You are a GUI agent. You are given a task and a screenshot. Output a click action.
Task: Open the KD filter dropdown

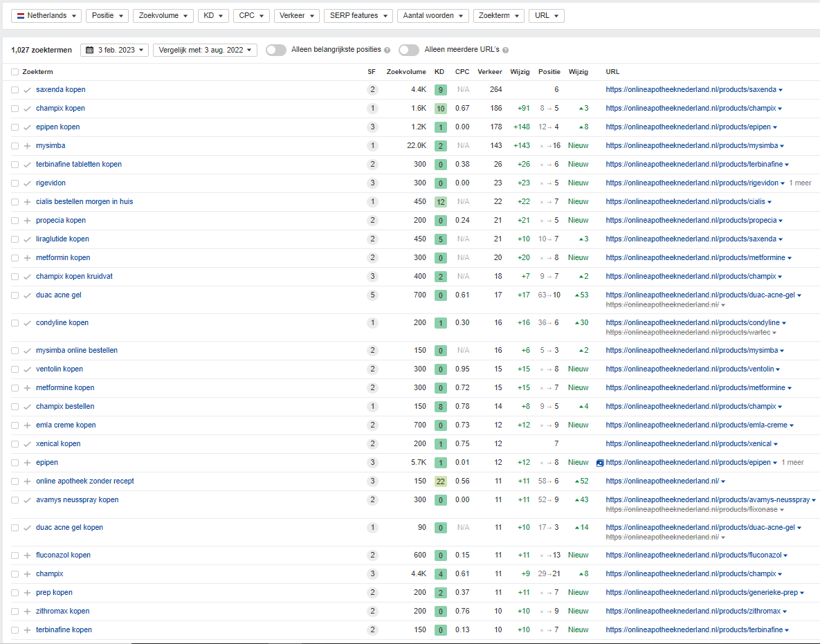[x=213, y=16]
